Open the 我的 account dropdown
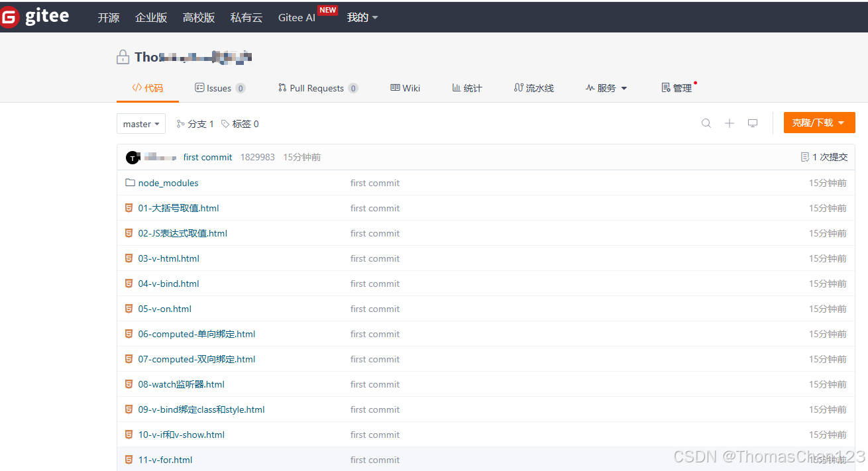 coord(362,17)
